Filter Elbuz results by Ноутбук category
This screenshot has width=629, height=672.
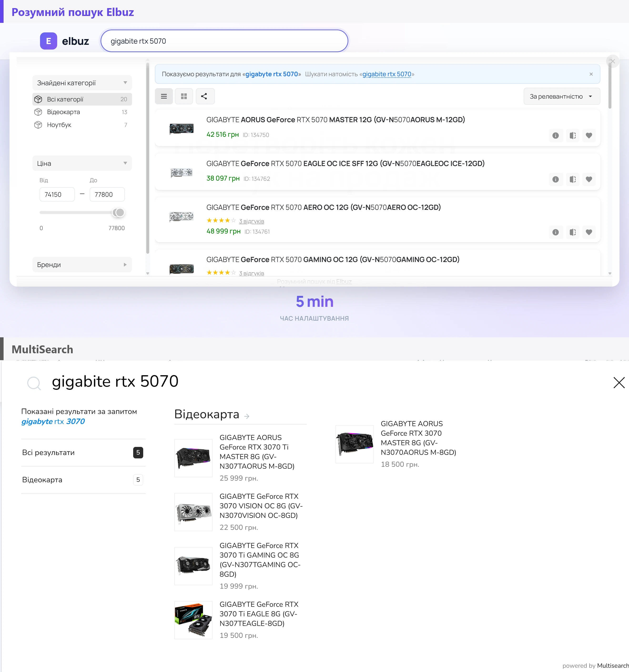pyautogui.click(x=82, y=125)
